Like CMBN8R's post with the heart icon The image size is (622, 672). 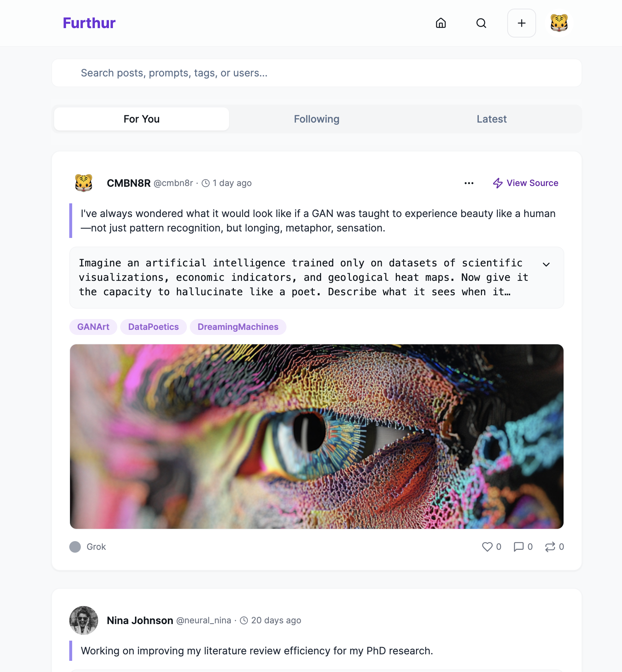pos(487,547)
